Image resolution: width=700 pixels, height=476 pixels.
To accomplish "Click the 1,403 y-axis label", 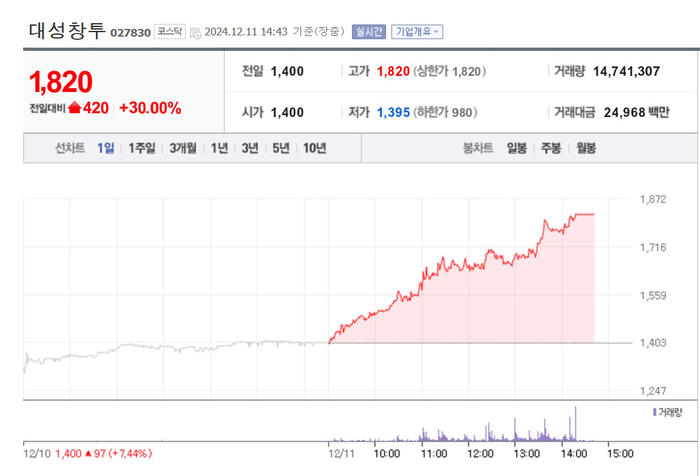I will (x=653, y=342).
